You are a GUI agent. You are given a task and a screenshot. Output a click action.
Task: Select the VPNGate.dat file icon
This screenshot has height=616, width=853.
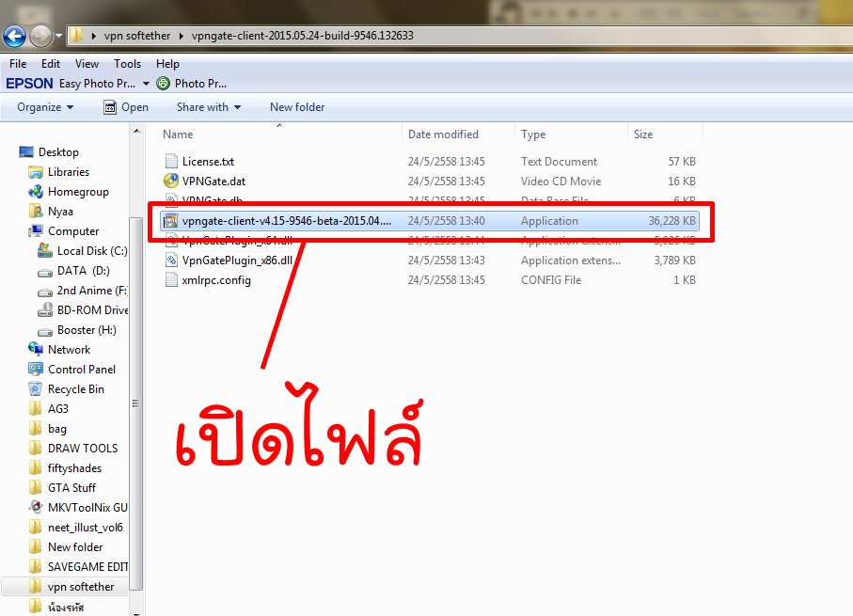click(x=171, y=181)
